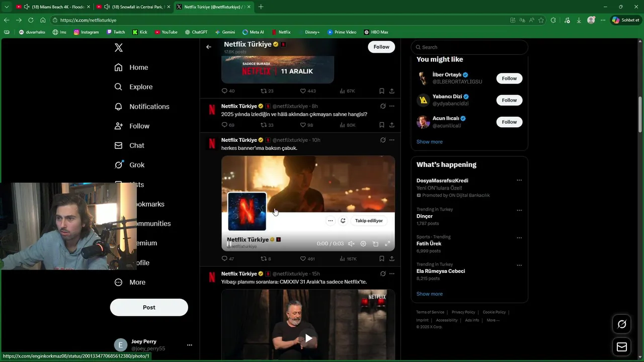Follow İlber Ortaylı
This screenshot has height=362, width=644.
pyautogui.click(x=509, y=78)
